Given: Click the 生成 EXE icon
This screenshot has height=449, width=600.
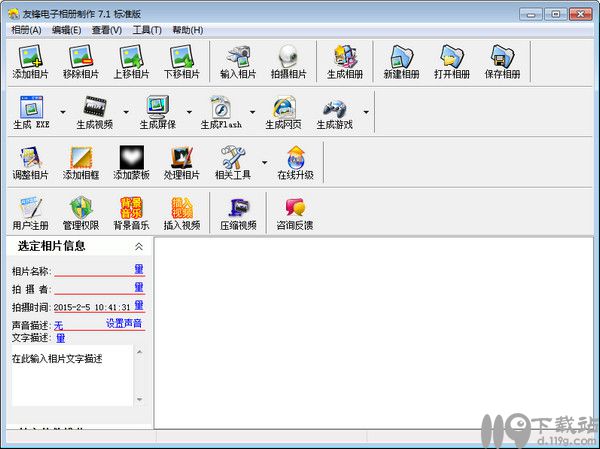Looking at the screenshot, I should tap(31, 107).
